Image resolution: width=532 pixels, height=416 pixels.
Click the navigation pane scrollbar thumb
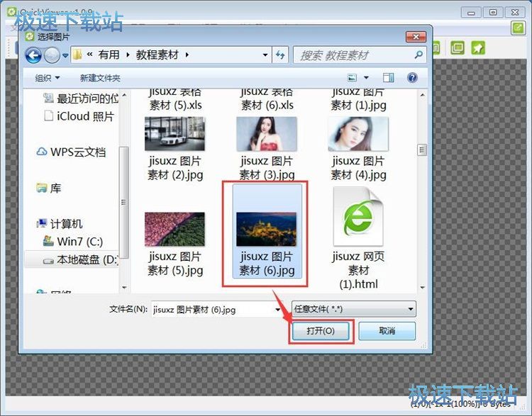tap(124, 203)
